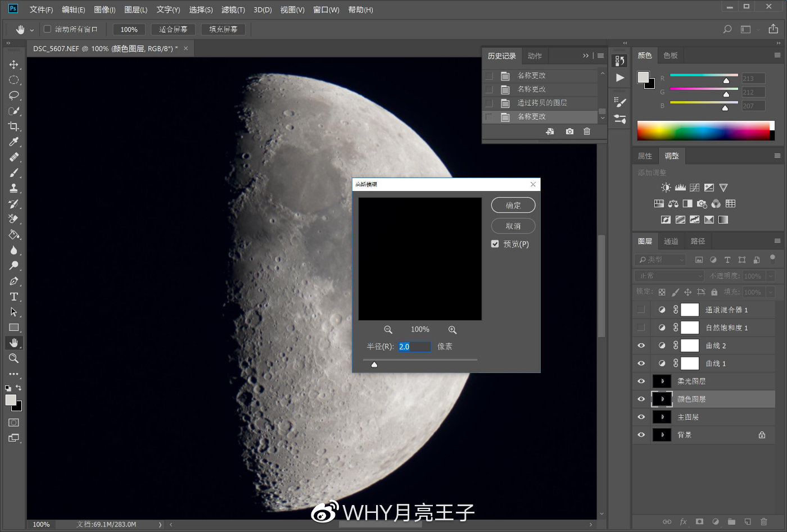Click the 100% zoom button in options bar
787x532 pixels.
129,29
